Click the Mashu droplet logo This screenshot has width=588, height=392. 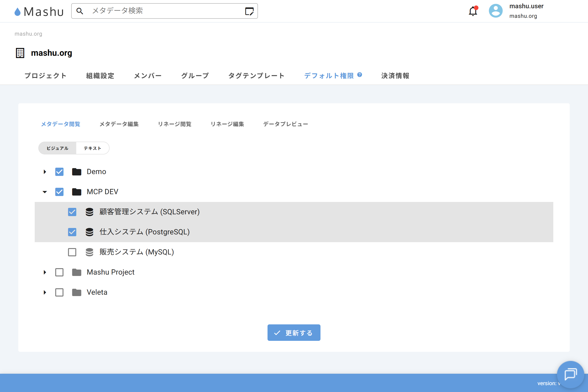click(18, 11)
